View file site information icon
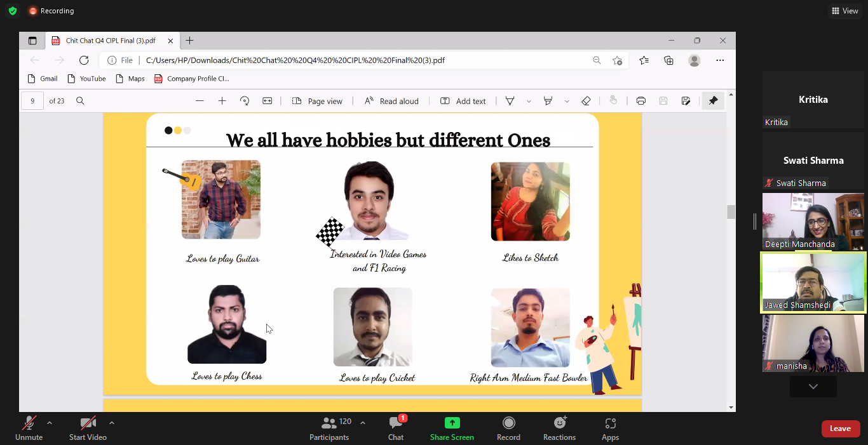Screen dimensions: 868x445 pyautogui.click(x=112, y=60)
